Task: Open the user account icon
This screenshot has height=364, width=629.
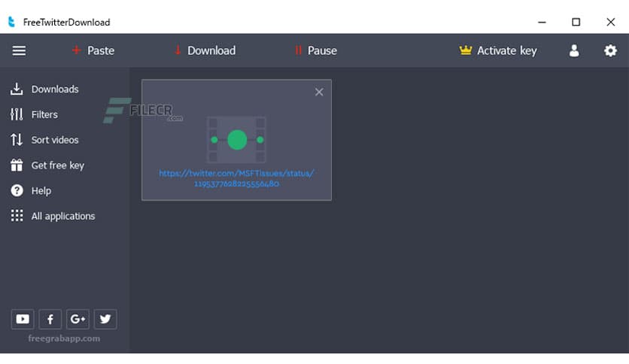Action: (574, 50)
